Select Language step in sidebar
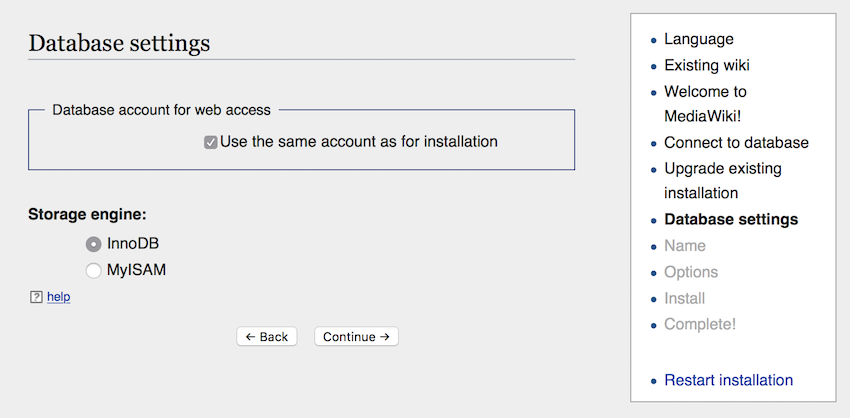 pyautogui.click(x=699, y=39)
